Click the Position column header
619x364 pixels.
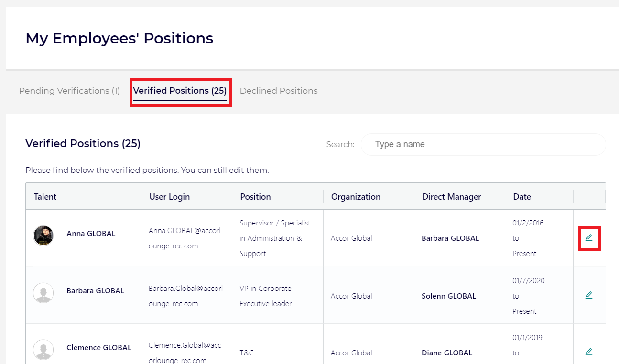(x=255, y=197)
